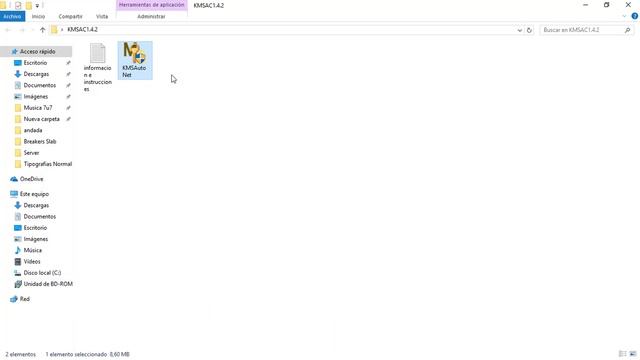Open the andada folder
Image resolution: width=640 pixels, height=360 pixels.
click(33, 130)
